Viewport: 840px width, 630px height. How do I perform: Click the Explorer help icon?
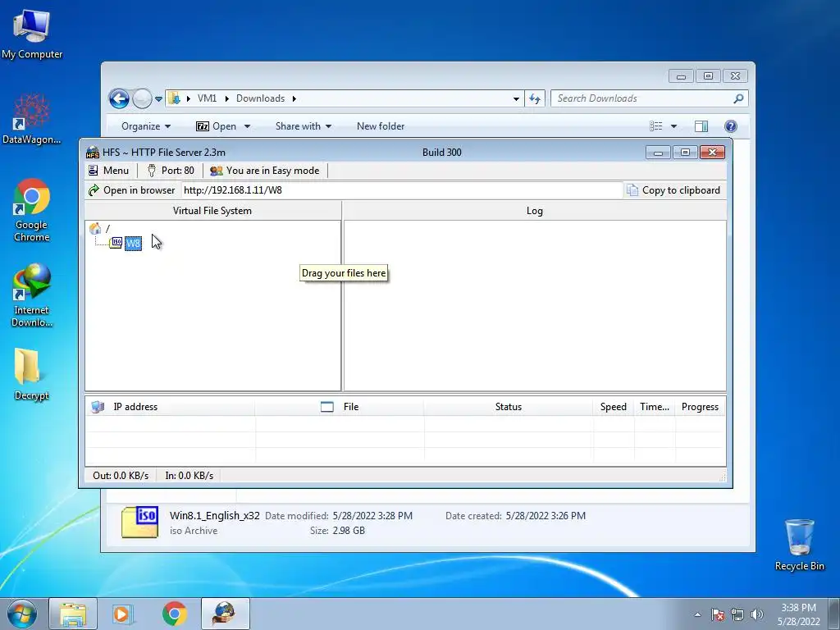click(731, 126)
